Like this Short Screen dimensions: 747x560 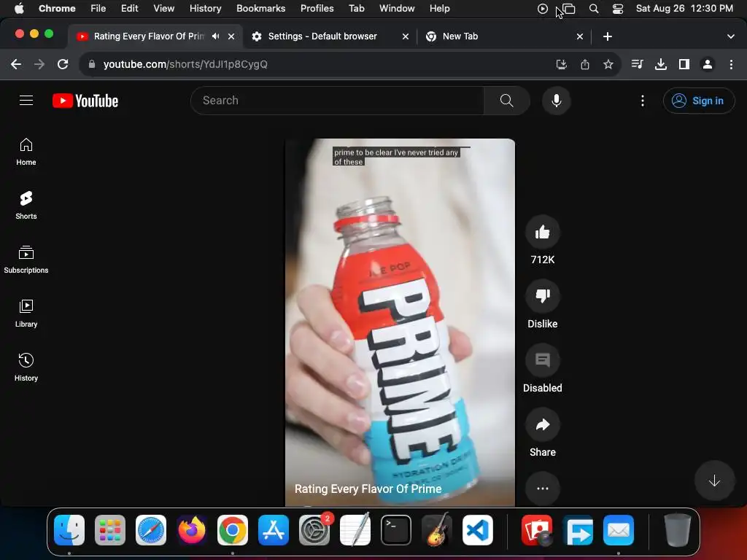coord(542,233)
